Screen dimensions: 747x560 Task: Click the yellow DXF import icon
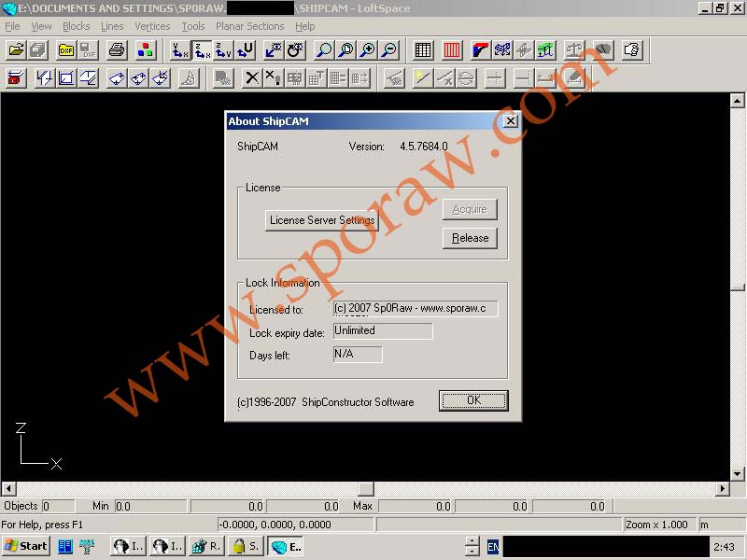coord(66,50)
